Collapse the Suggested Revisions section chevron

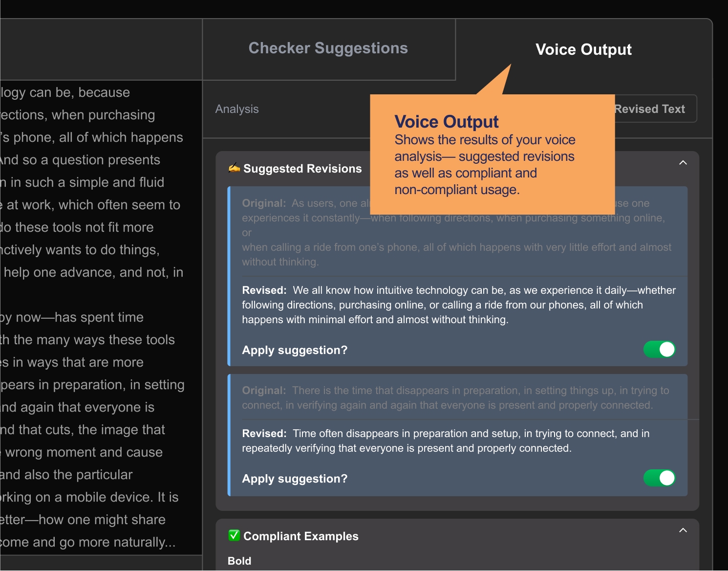coord(683,163)
